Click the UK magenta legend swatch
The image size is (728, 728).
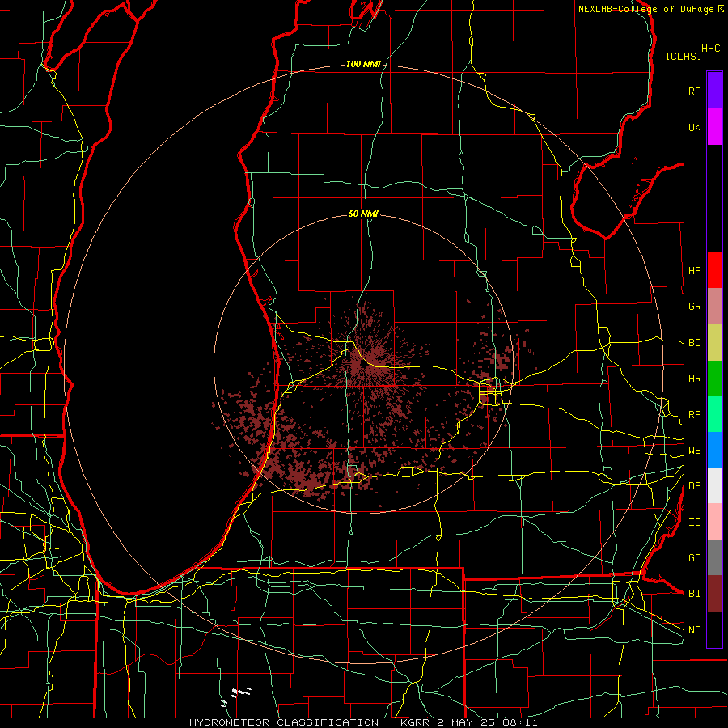tap(714, 127)
